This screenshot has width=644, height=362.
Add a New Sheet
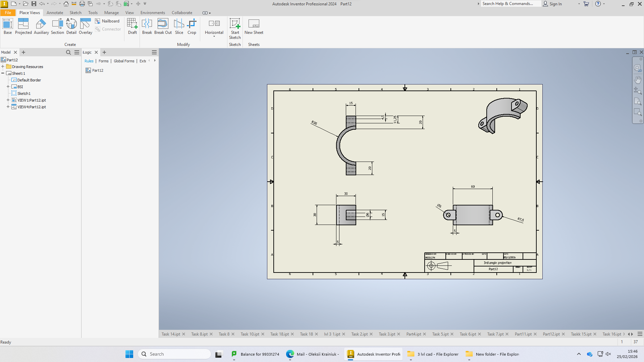pyautogui.click(x=254, y=26)
